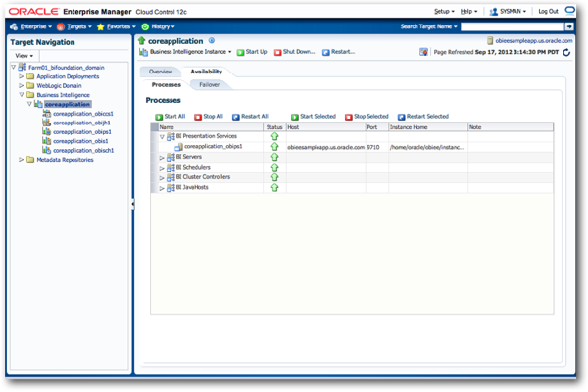Click the Instance Home column header

pos(428,127)
